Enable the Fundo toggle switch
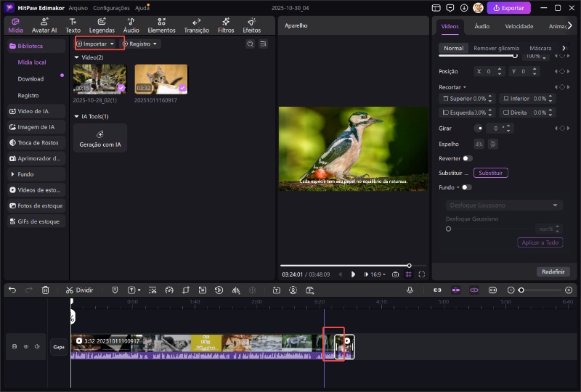This screenshot has width=581, height=392. click(x=466, y=187)
